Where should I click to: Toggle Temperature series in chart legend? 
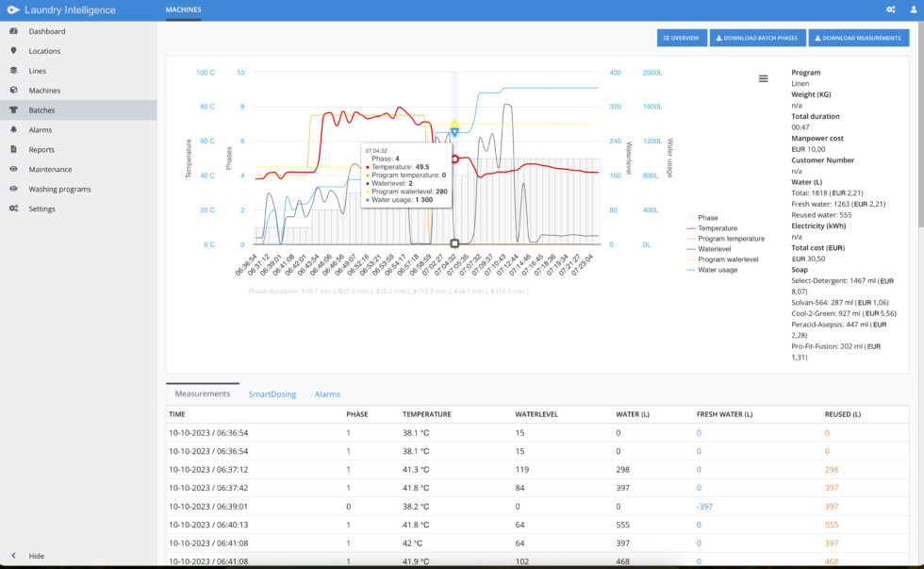pos(717,228)
